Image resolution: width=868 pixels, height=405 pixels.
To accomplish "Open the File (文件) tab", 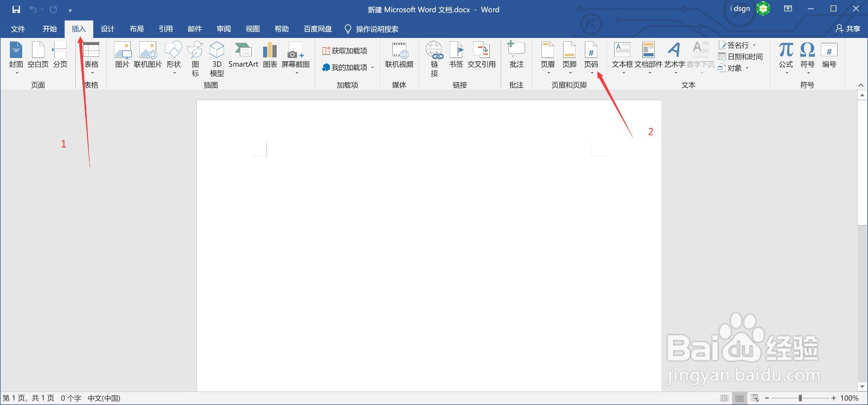I will (x=18, y=29).
